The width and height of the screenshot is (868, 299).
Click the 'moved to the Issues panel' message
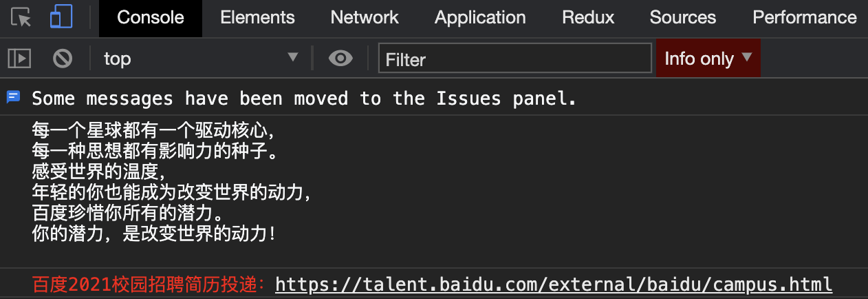pyautogui.click(x=304, y=99)
